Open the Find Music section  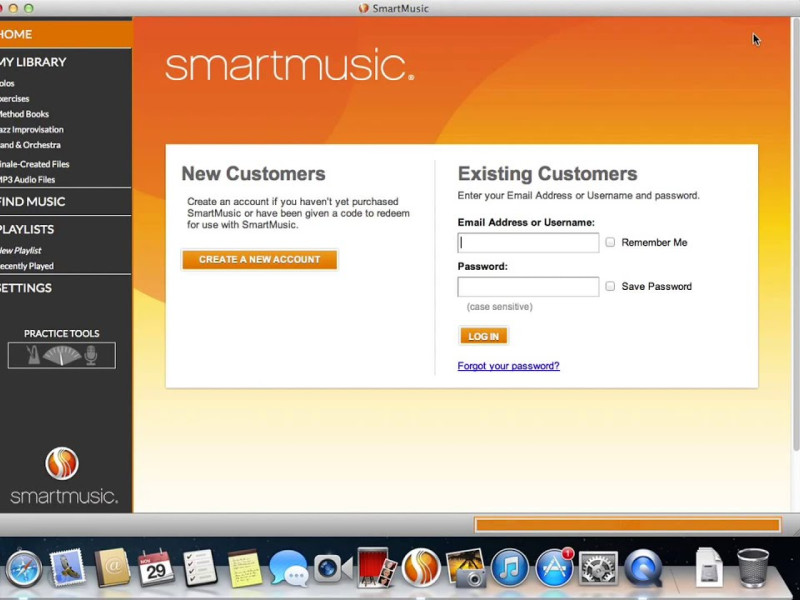point(33,202)
